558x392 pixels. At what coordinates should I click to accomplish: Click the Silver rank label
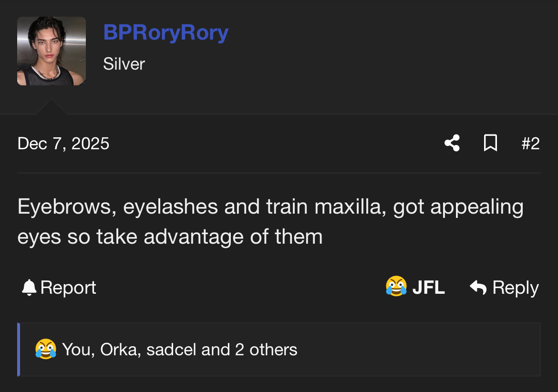tap(124, 64)
